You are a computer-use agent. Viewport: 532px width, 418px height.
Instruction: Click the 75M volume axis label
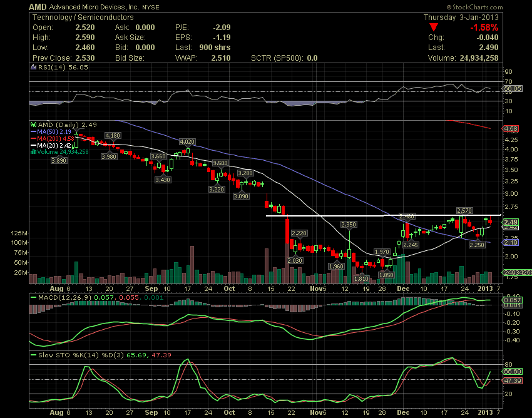tap(21, 252)
